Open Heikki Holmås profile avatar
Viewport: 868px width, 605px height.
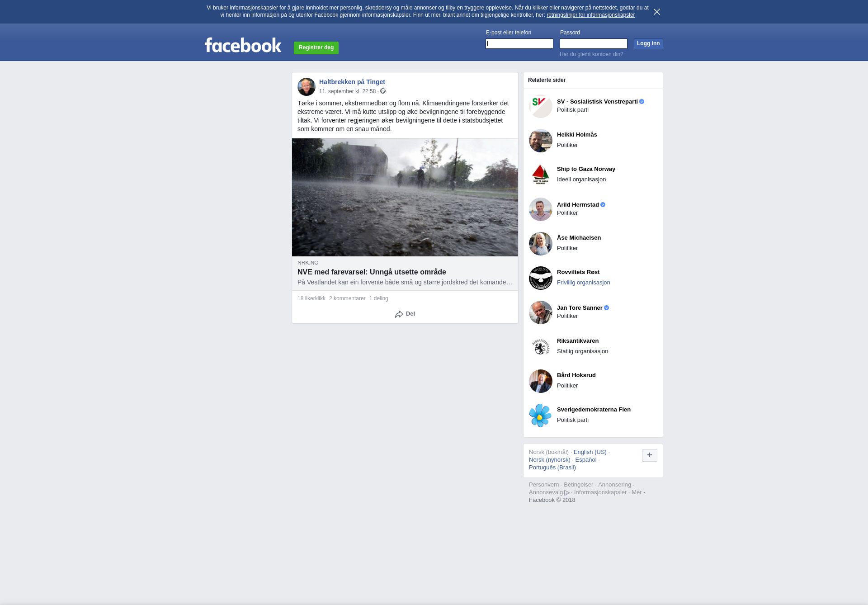pos(541,141)
